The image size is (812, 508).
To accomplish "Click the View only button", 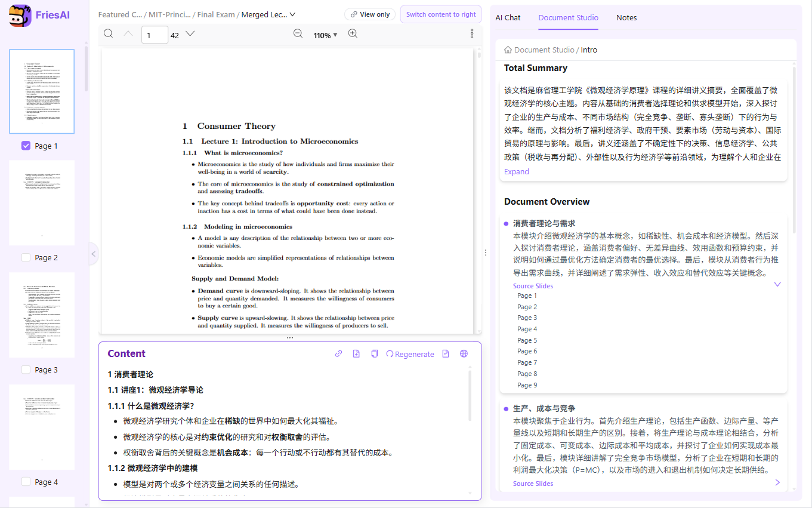I will tap(370, 14).
